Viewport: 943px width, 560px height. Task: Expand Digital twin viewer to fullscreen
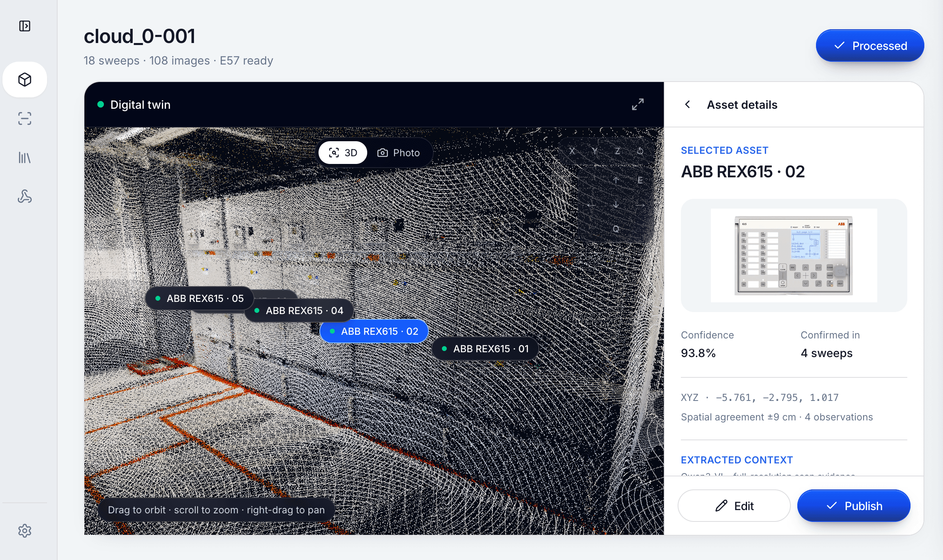[638, 104]
